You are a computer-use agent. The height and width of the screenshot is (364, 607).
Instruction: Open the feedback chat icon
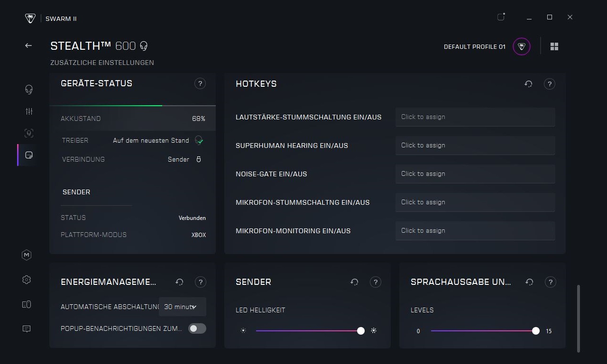tap(27, 329)
